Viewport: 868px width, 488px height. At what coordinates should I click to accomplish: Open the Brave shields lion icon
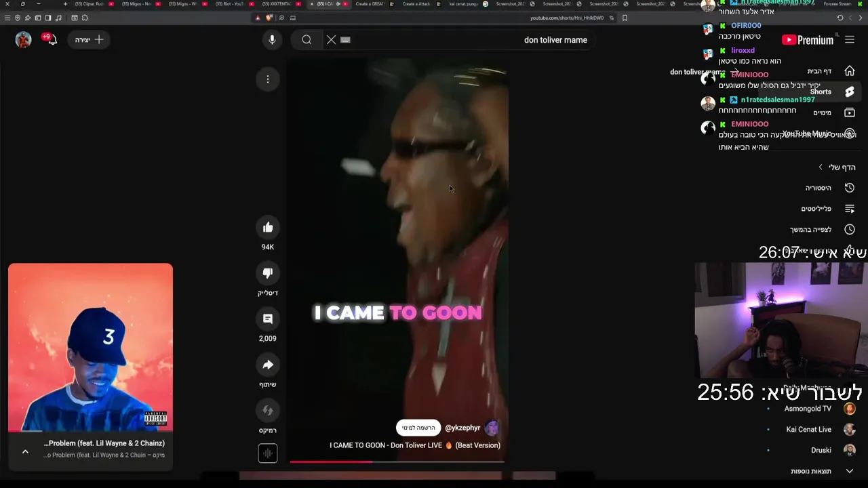tap(269, 18)
